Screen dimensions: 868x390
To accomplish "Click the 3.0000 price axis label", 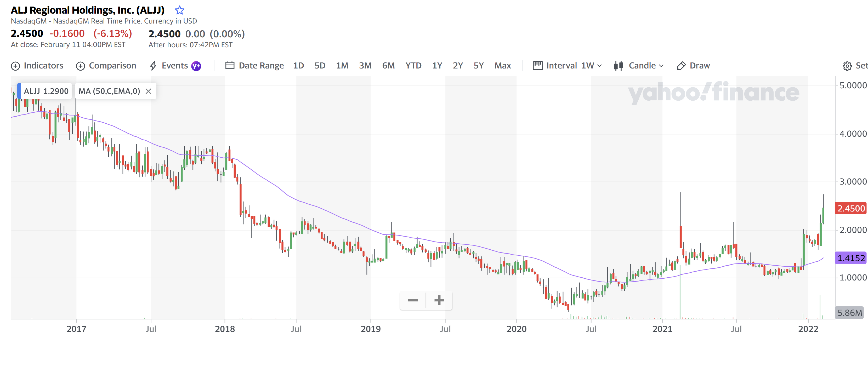I will click(853, 182).
